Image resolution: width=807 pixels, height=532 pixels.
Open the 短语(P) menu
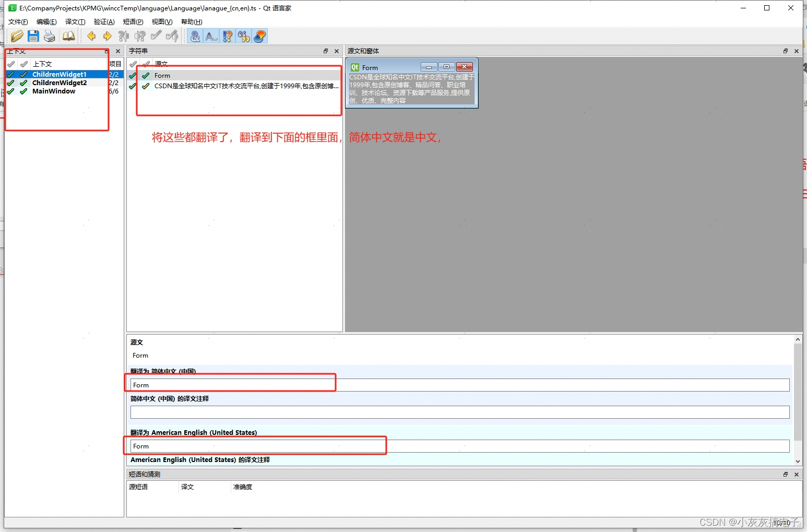(x=133, y=22)
